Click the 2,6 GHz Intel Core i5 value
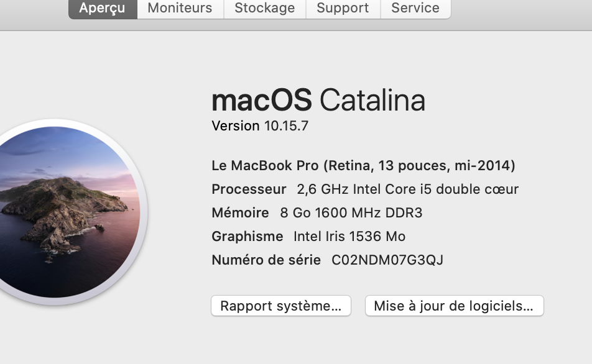Screen dimensions: 592x364 [x=407, y=189]
